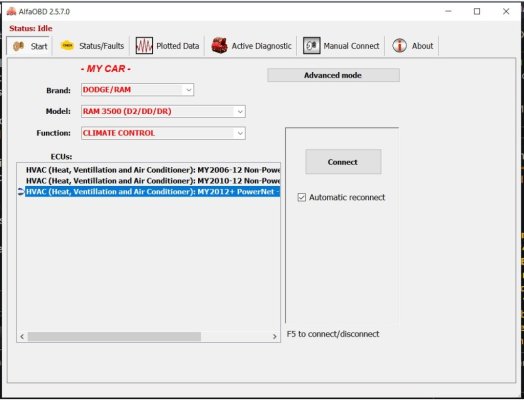
Task: Toggle the Automatic reconnect checkbox
Action: [301, 197]
